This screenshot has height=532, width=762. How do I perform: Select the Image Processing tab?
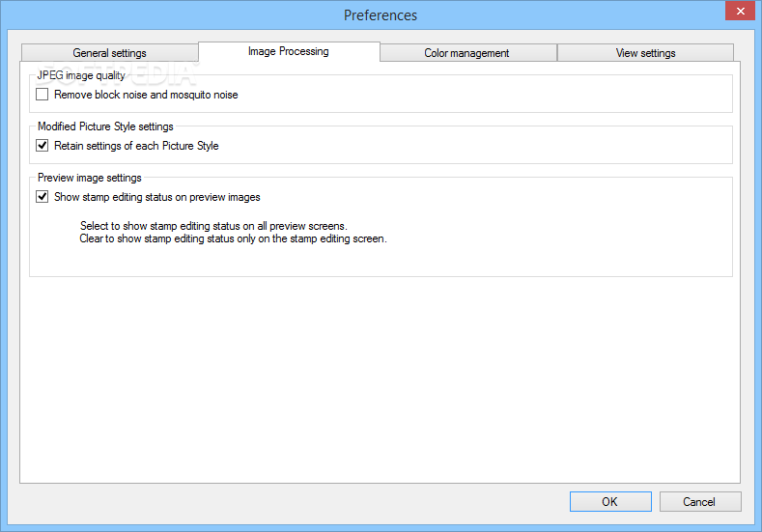coord(289,51)
